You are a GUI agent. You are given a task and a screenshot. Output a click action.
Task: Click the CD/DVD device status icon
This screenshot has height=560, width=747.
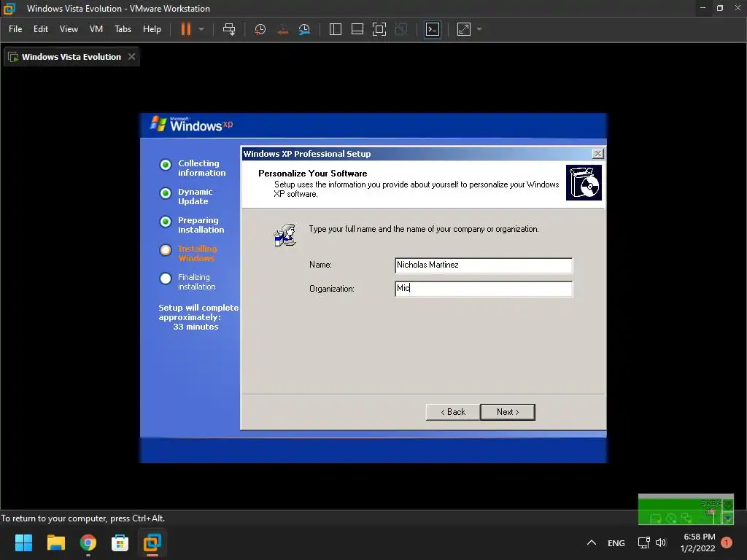[x=671, y=518]
